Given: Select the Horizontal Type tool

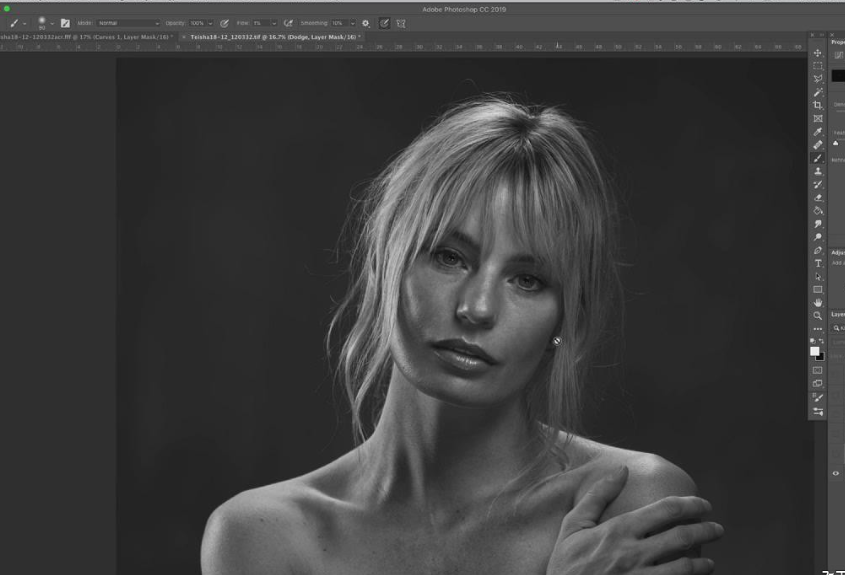Looking at the screenshot, I should pyautogui.click(x=818, y=263).
